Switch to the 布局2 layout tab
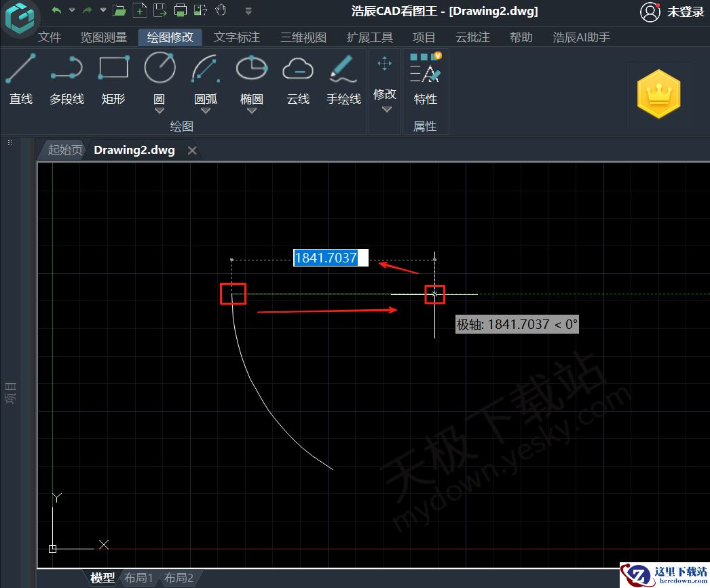 [179, 578]
